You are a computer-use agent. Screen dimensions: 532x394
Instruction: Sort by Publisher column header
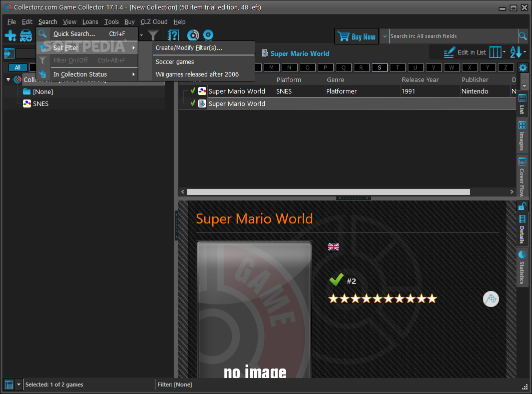(475, 79)
